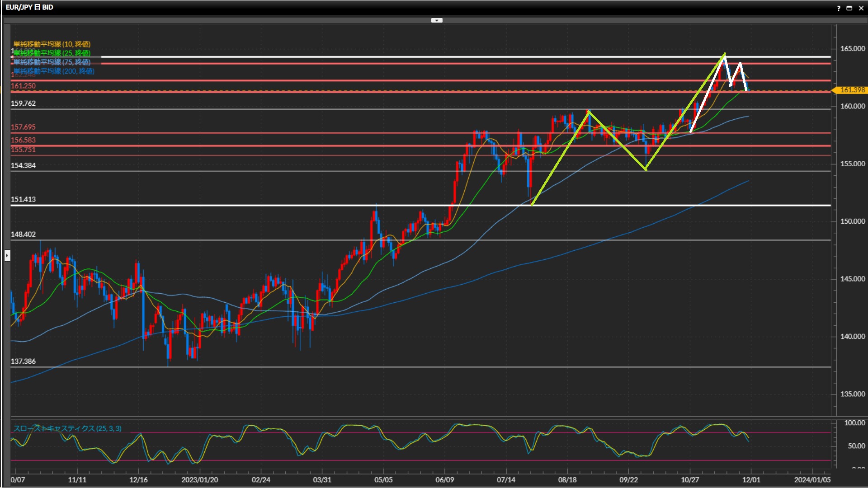The image size is (868, 488).
Task: Select the 10-period simple moving average label
Action: pyautogui.click(x=52, y=44)
